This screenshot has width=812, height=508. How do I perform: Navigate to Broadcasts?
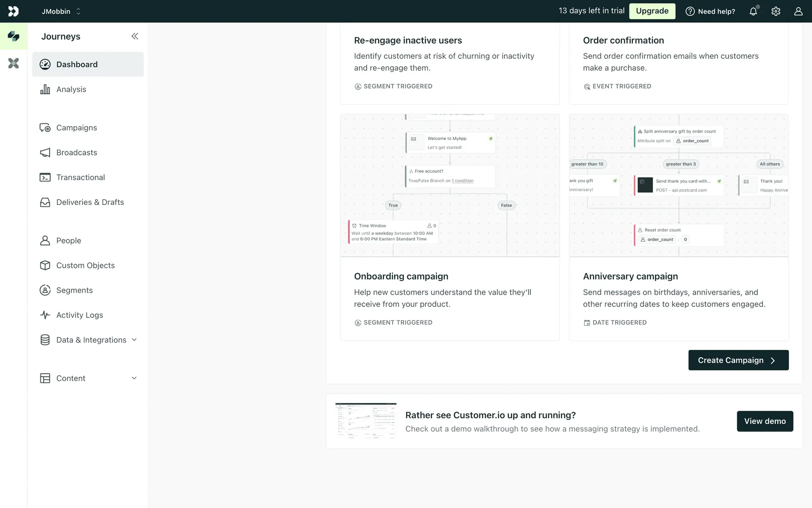77,153
